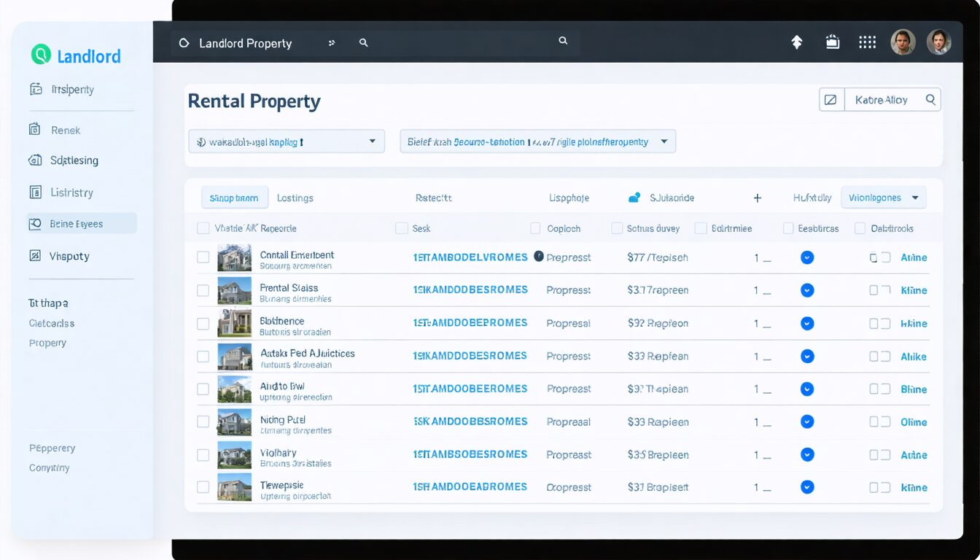This screenshot has width=980, height=560.
Task: Open the Pepperery sidebar link
Action: click(x=52, y=448)
